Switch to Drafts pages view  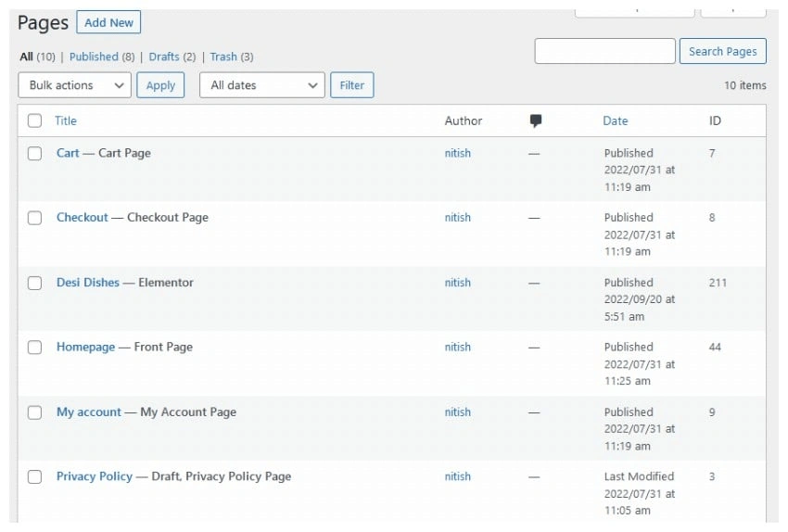164,57
